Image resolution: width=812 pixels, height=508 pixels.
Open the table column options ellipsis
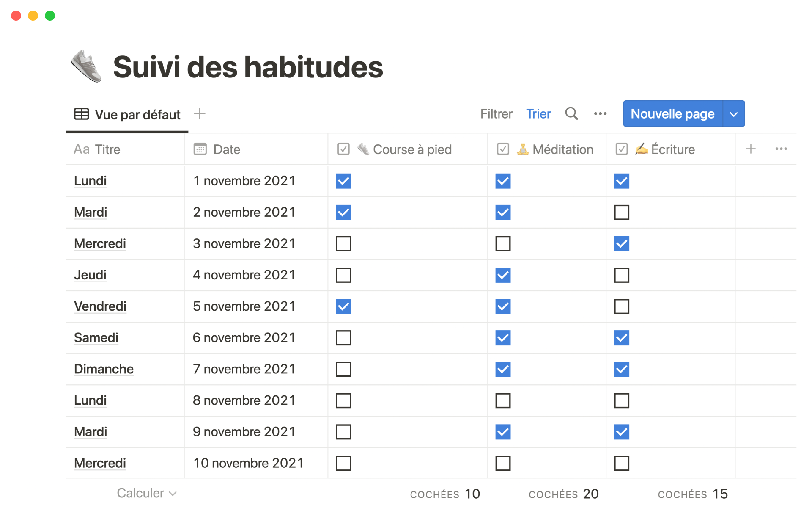[781, 149]
